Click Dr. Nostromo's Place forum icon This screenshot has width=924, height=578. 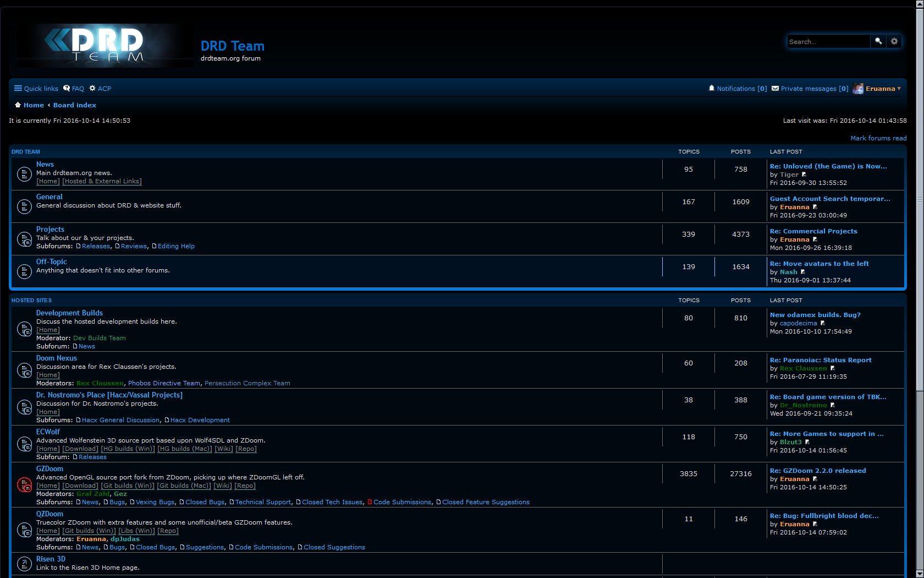tap(24, 407)
